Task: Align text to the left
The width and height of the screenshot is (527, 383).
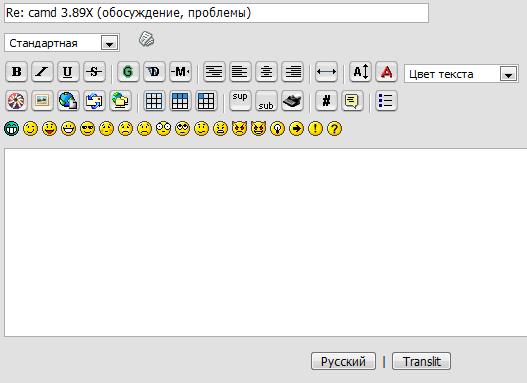Action: [240, 72]
